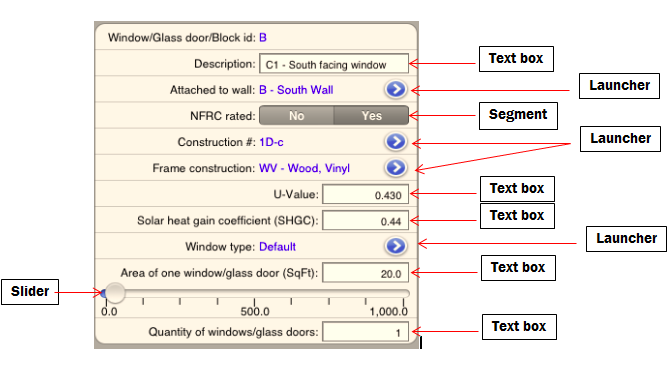Click the Area of one window field
671x373 pixels.
[x=365, y=273]
